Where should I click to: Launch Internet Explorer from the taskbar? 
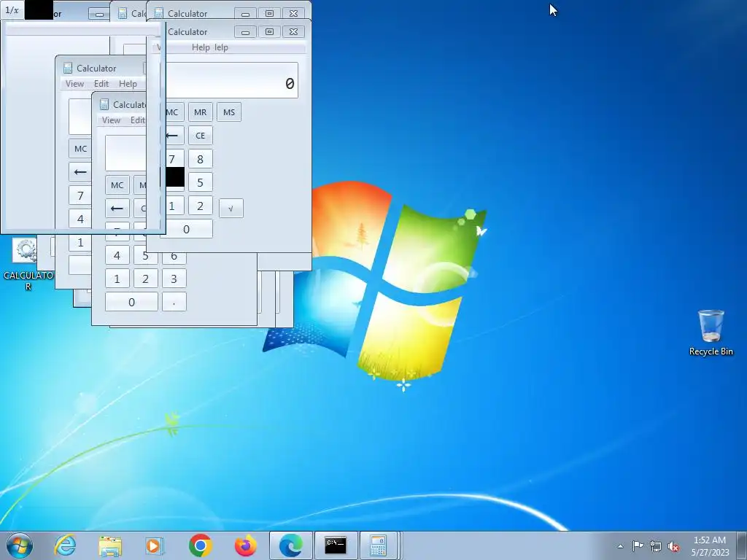(x=65, y=545)
